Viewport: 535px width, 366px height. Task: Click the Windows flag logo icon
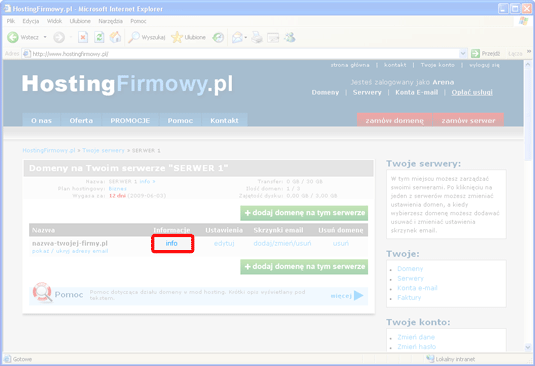coord(523,21)
